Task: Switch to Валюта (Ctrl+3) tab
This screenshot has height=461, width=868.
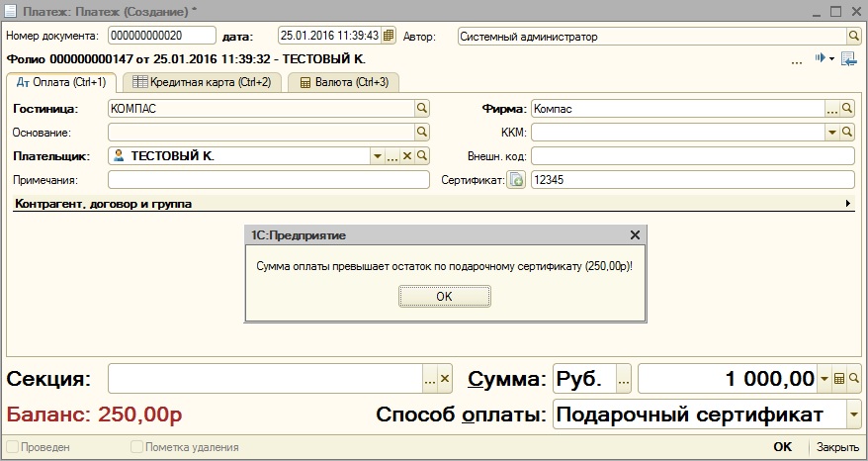Action: pos(344,82)
